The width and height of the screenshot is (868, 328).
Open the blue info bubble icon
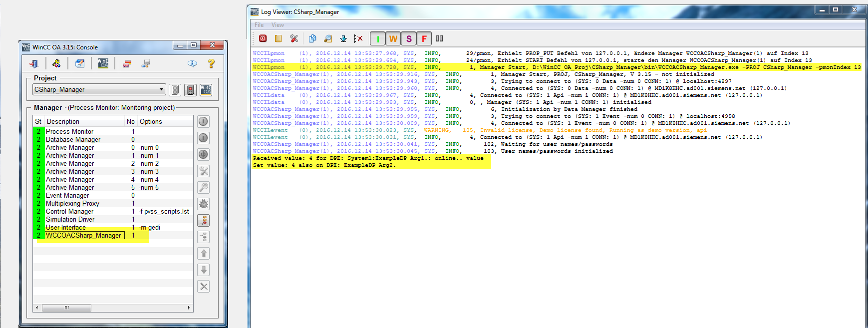(192, 63)
